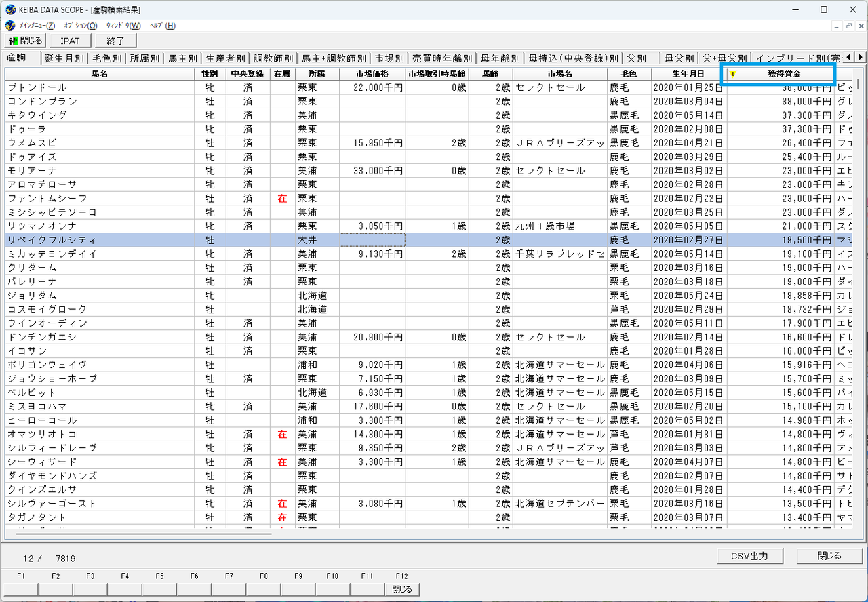
Task: Switch to the 毛色別 tab
Action: (x=107, y=58)
